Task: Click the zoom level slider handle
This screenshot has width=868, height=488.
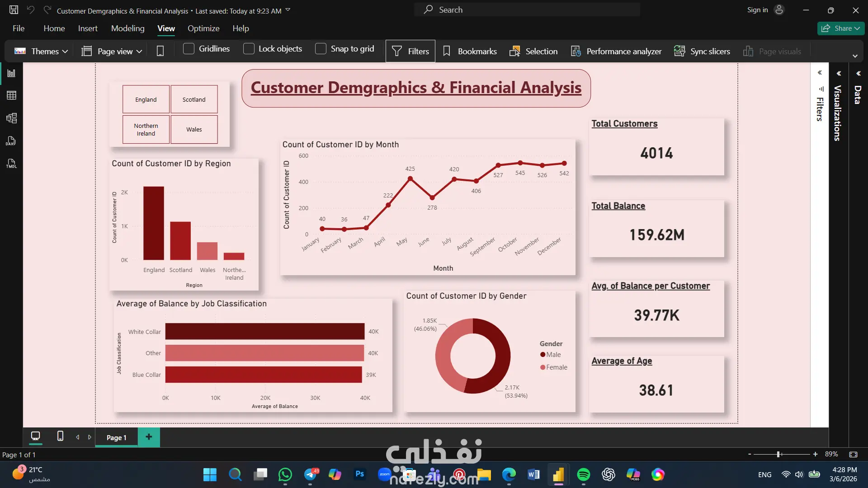Action: (x=778, y=454)
